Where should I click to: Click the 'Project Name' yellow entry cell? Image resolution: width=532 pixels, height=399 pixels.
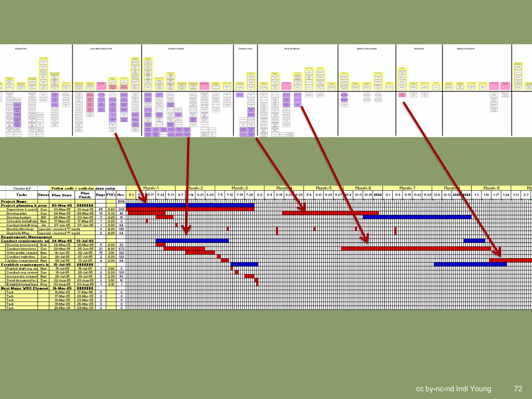(14, 201)
